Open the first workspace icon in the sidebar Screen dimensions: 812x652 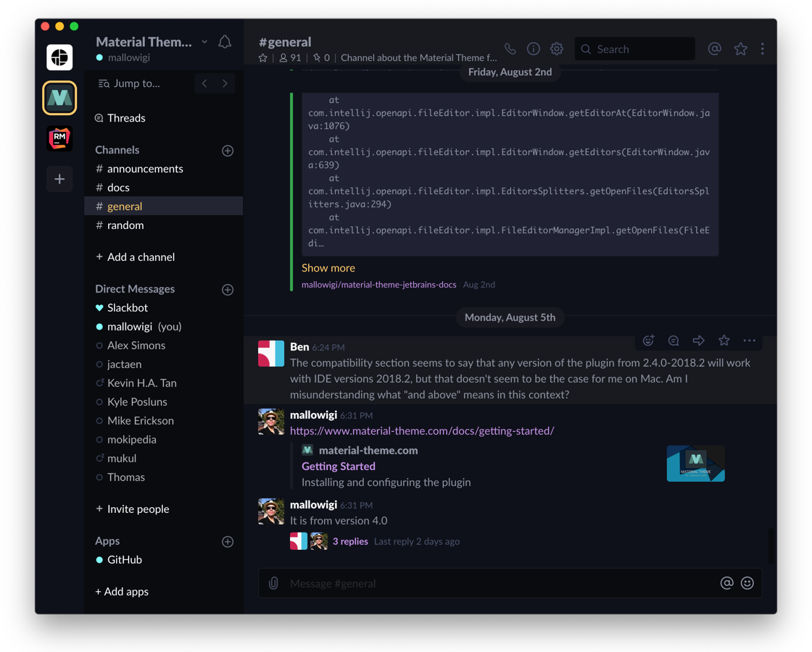(x=59, y=57)
